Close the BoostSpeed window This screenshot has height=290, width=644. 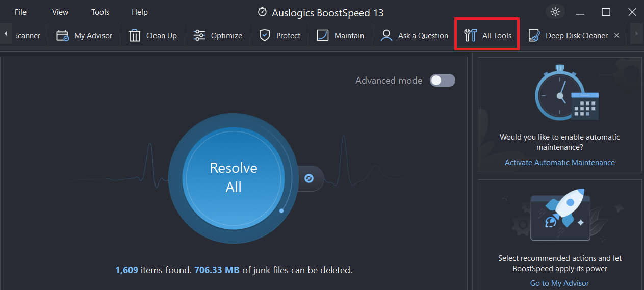point(632,12)
